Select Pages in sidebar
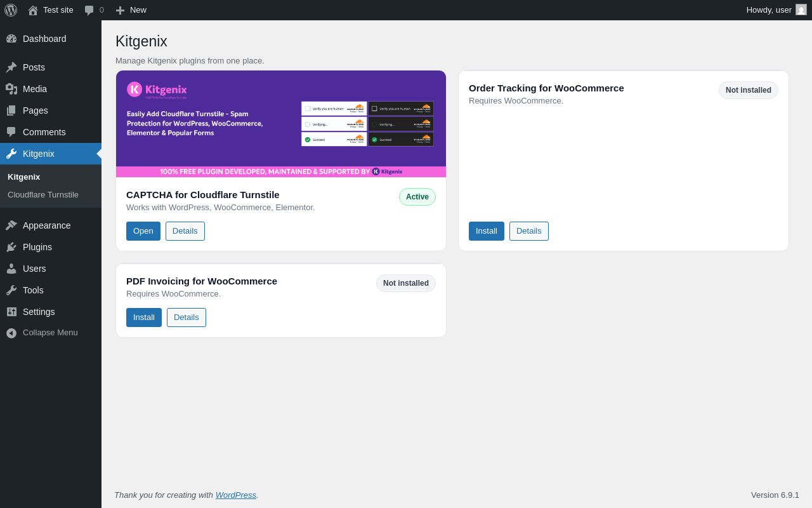This screenshot has height=508, width=812. (51, 110)
